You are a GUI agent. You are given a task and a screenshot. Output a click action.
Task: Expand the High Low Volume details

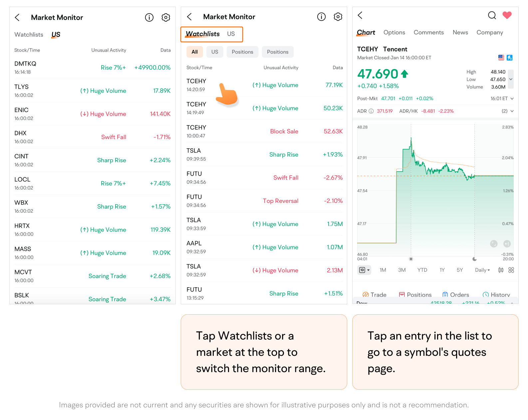(511, 79)
